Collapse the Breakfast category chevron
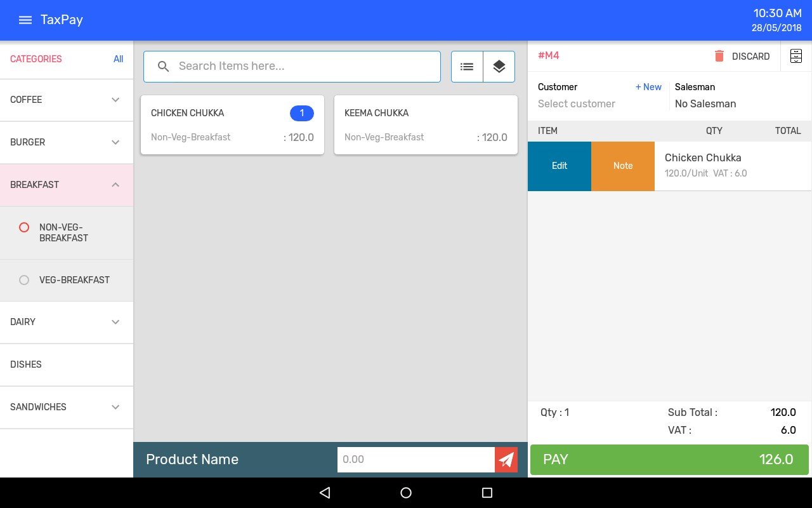 point(115,185)
